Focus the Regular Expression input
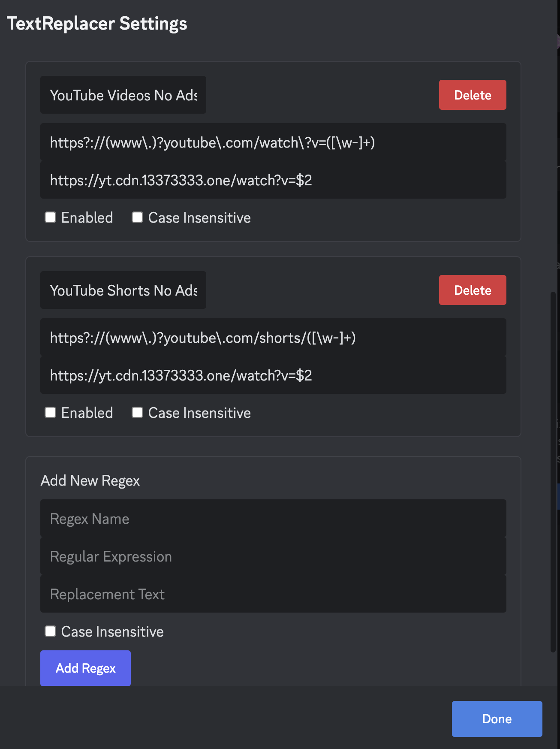Screen dimensions: 560x749 pos(273,556)
